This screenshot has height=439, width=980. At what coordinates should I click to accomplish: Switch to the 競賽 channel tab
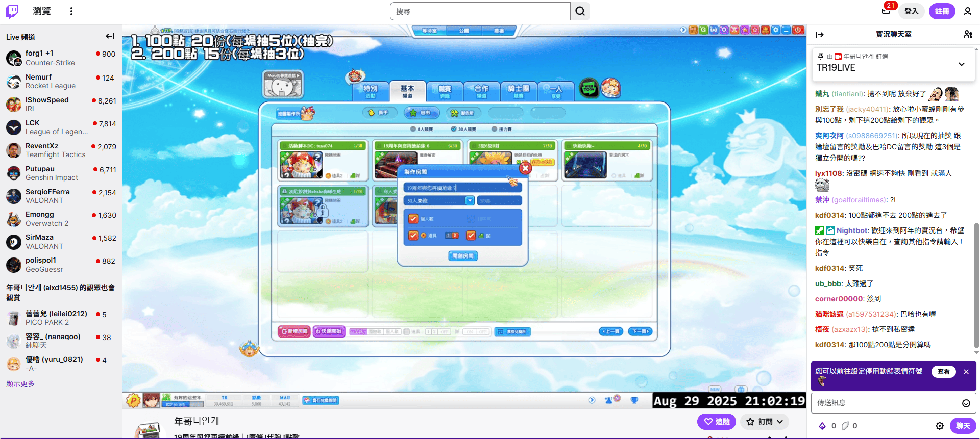pyautogui.click(x=445, y=91)
